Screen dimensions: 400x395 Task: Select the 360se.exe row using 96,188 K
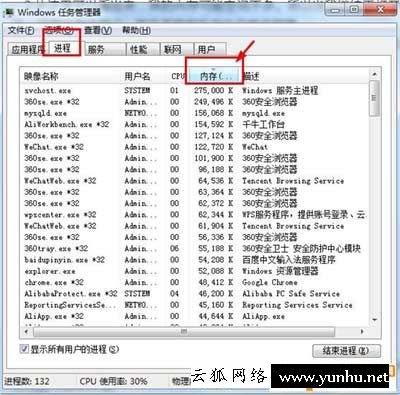click(x=195, y=170)
